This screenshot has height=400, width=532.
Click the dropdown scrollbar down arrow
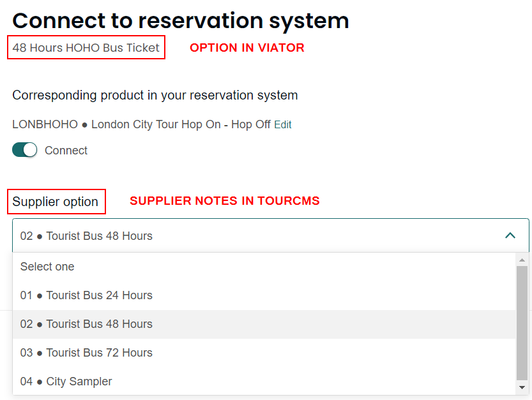(x=522, y=388)
